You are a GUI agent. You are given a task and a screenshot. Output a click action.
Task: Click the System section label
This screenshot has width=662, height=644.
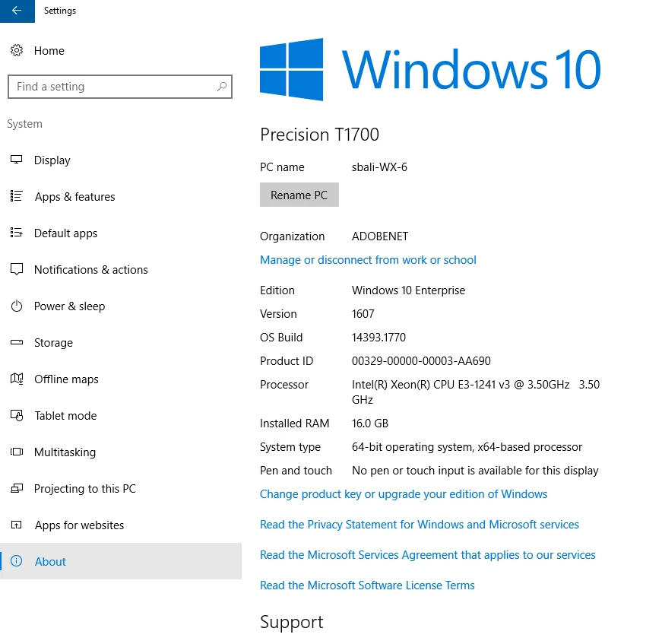pos(24,124)
